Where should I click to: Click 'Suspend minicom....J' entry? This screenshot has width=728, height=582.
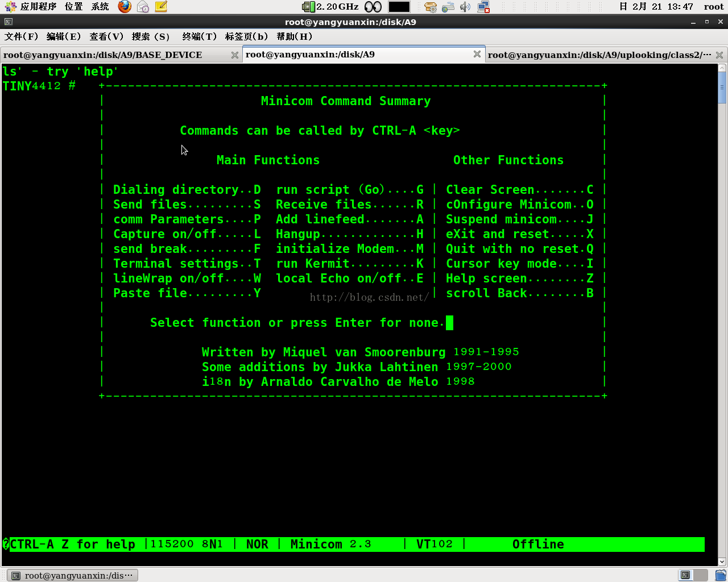coord(520,219)
